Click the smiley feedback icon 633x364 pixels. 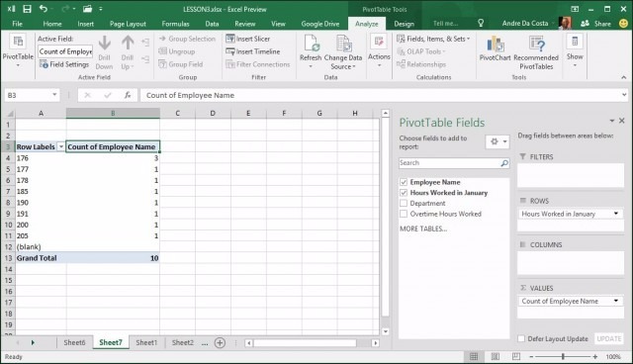click(x=623, y=24)
